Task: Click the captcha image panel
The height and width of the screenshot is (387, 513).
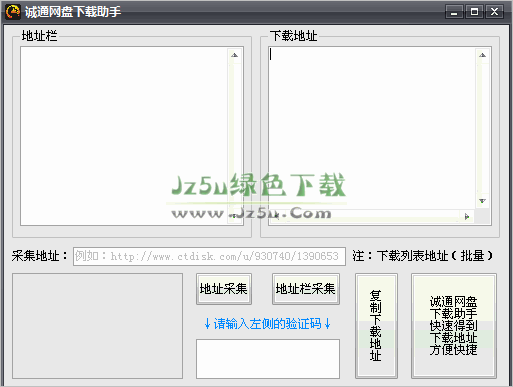Action: [x=97, y=326]
